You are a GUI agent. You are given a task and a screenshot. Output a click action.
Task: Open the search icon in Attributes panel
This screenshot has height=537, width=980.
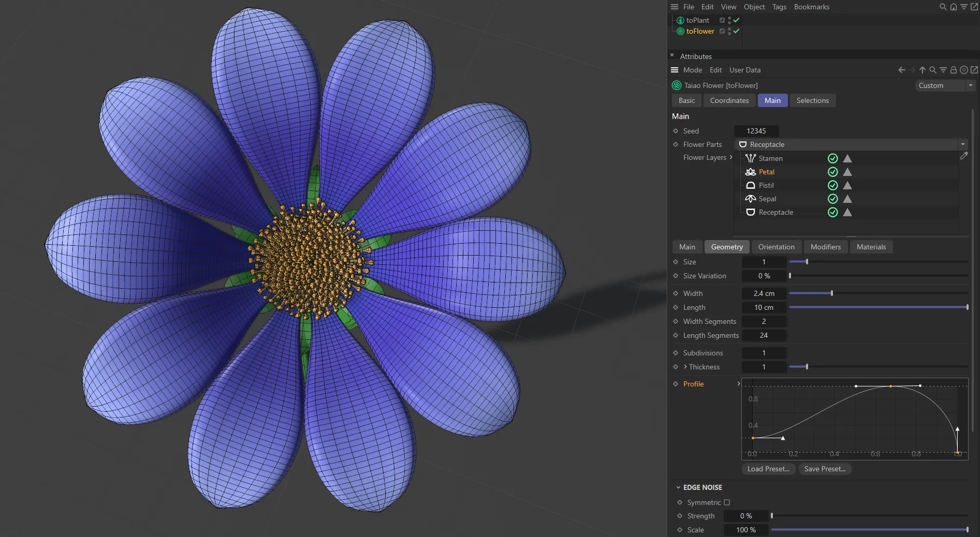932,70
